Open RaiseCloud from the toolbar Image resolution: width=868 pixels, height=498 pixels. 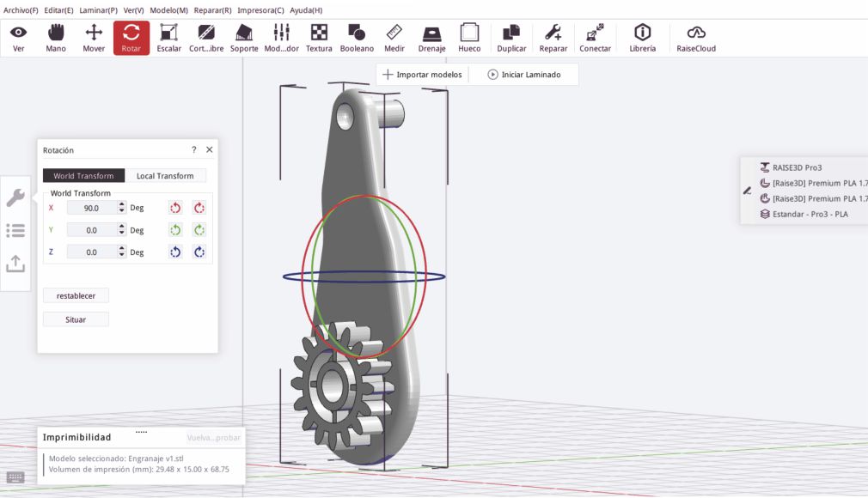(696, 38)
